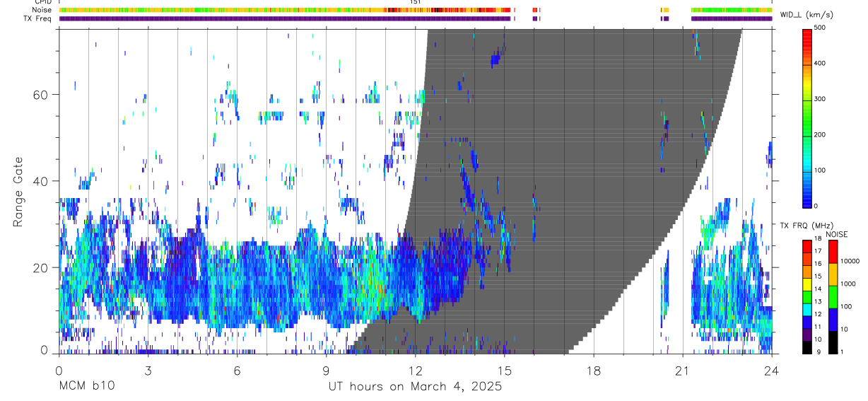
Task: Click the y-axis tick label 40
Action: point(42,181)
